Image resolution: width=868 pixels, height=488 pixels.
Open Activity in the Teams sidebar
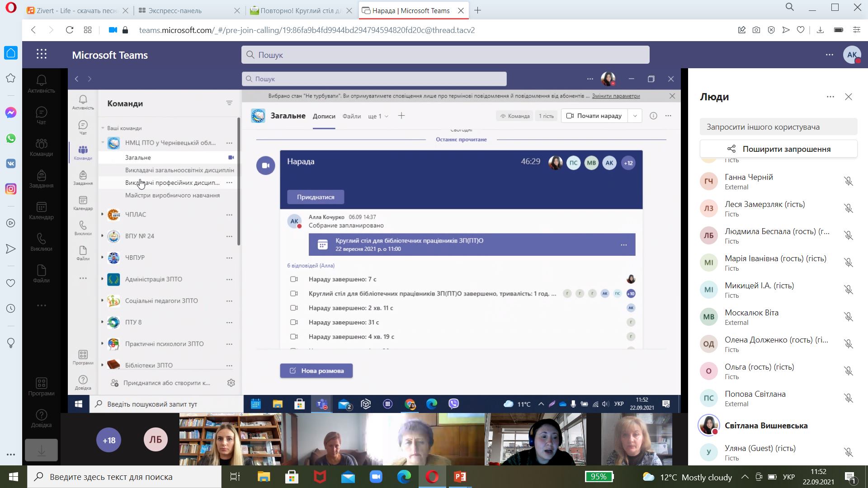[x=41, y=84]
